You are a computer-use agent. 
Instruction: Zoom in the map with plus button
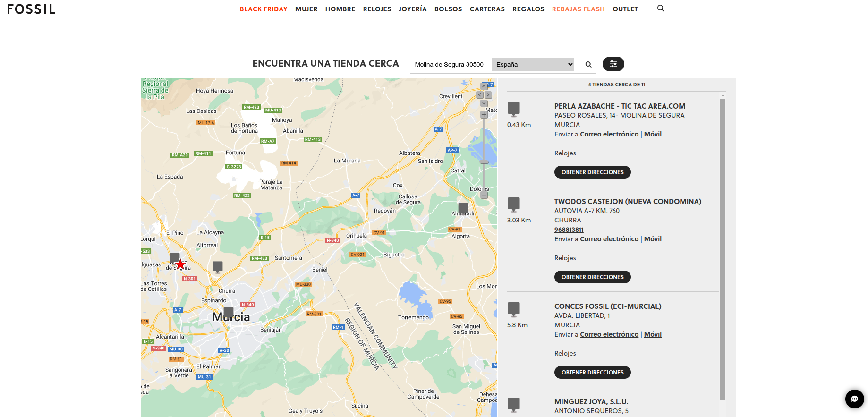(x=484, y=115)
